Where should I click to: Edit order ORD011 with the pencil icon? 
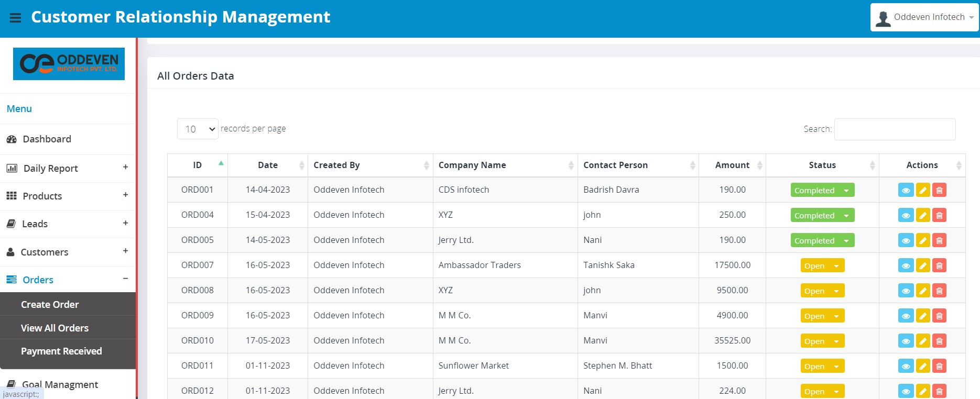(x=923, y=366)
